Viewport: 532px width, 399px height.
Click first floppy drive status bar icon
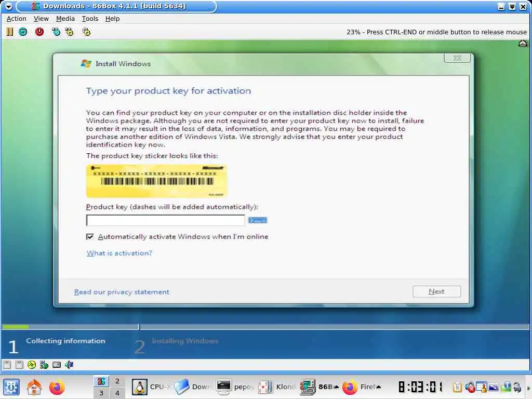point(7,365)
